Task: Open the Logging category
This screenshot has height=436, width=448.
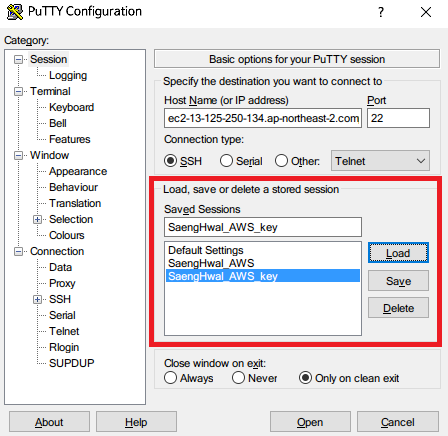Action: (68, 76)
